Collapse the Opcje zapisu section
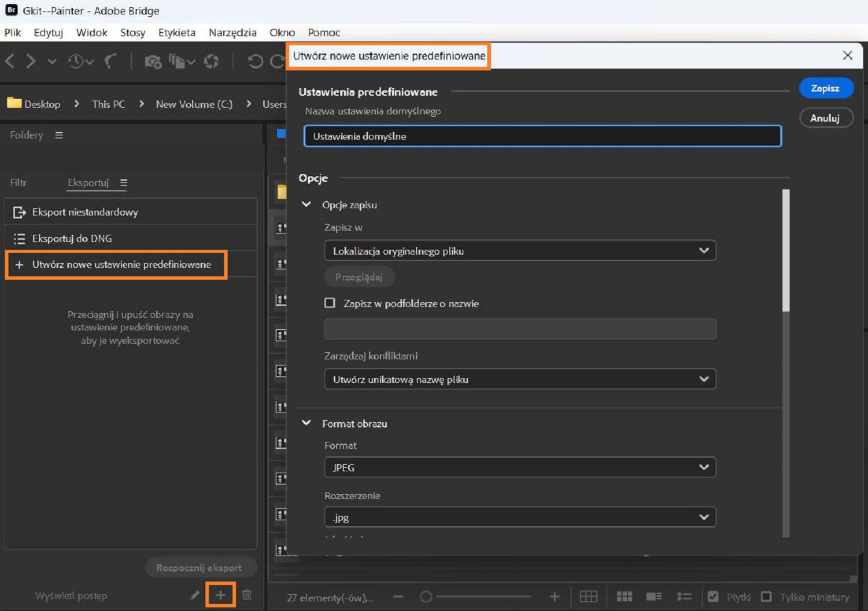Screen dimensions: 868x611 tap(307, 204)
